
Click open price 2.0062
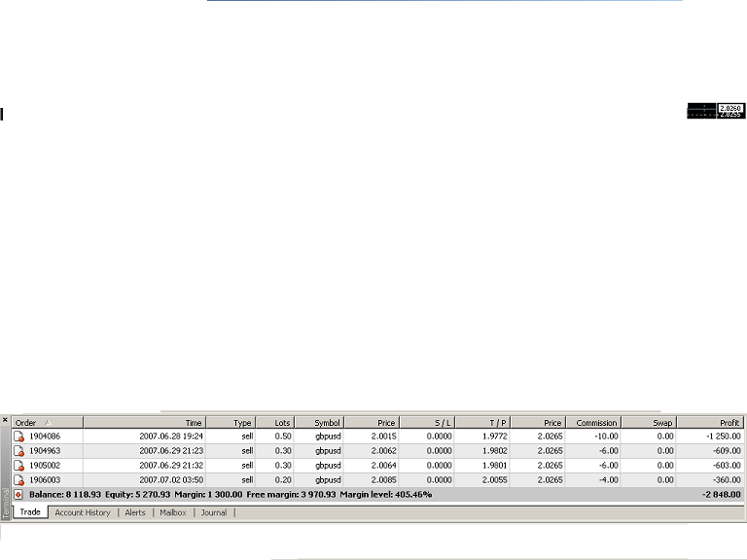383,451
